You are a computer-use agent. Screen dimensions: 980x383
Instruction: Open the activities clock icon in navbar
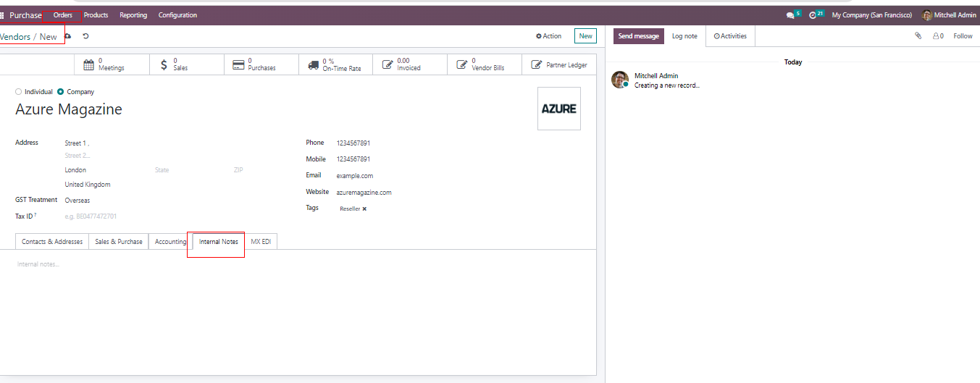click(x=813, y=15)
